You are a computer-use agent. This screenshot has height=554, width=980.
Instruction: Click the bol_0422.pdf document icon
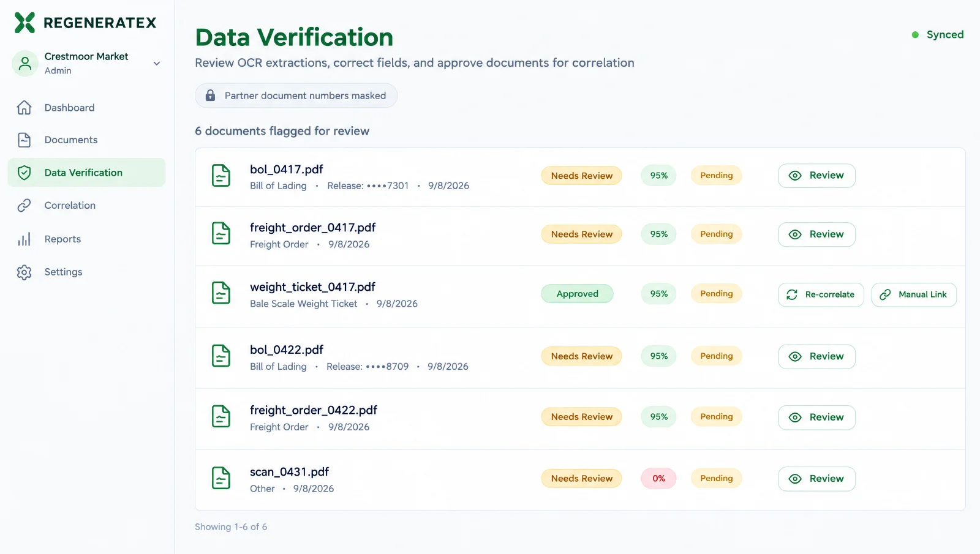(x=221, y=356)
